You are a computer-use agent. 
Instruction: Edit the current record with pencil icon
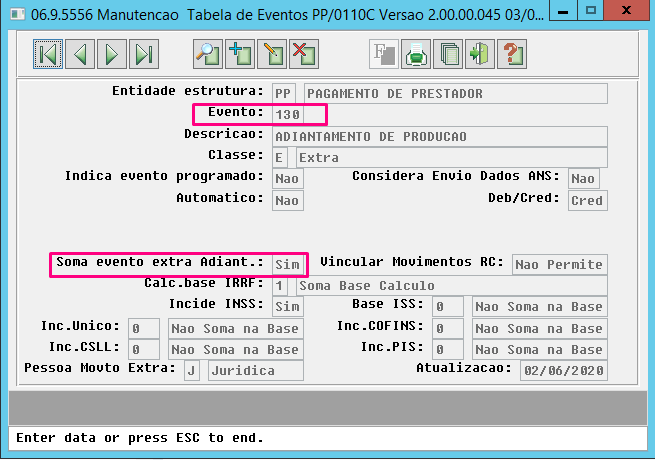272,54
